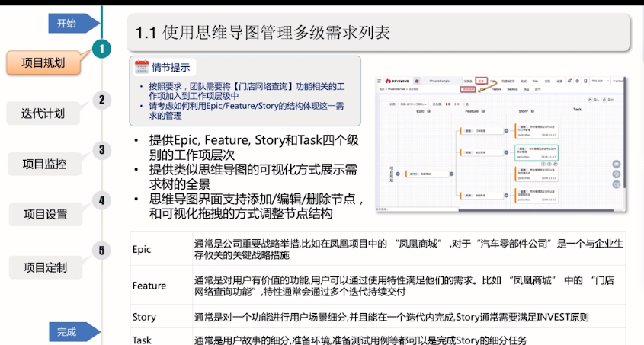The height and width of the screenshot is (345, 644).
Task: Select the green-highlighted Story card
Action: 537,152
